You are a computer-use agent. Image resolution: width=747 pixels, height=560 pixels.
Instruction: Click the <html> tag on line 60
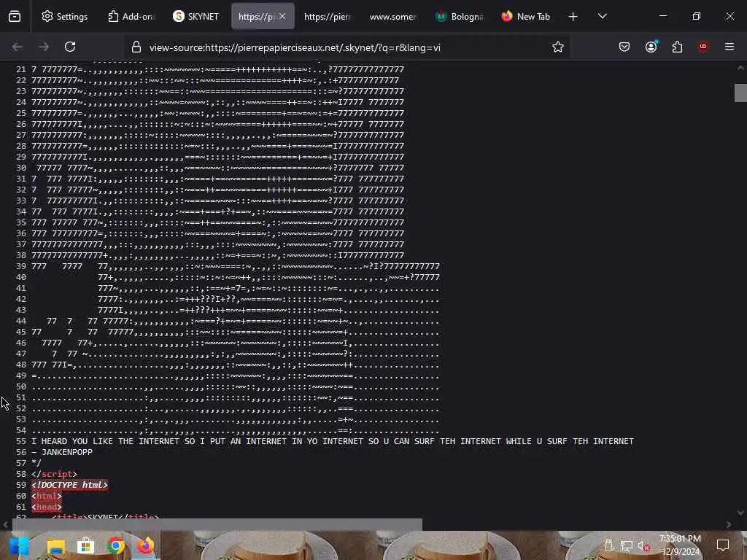[47, 496]
